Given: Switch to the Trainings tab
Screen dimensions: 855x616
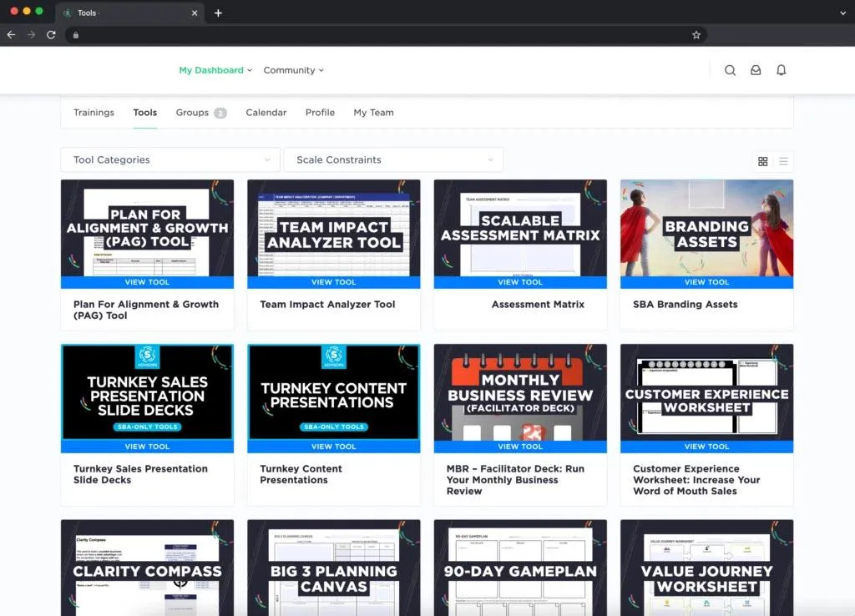Looking at the screenshot, I should 94,113.
